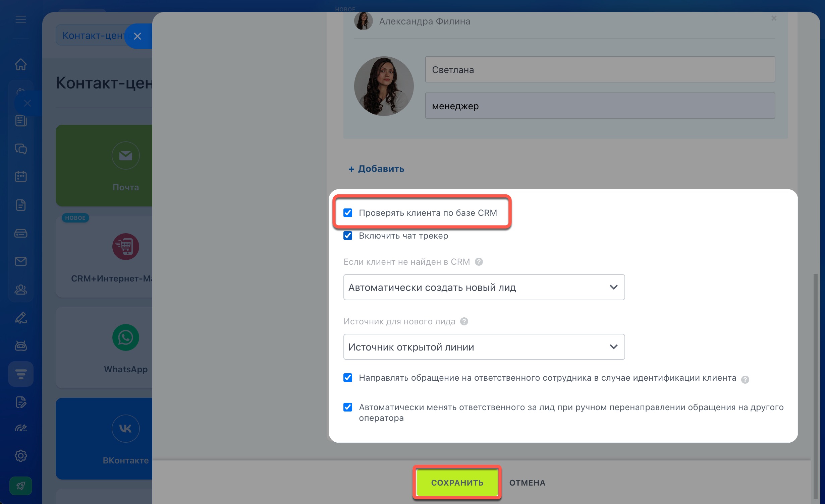The height and width of the screenshot is (504, 825).
Task: Click the settings gear in the sidebar
Action: (21, 456)
